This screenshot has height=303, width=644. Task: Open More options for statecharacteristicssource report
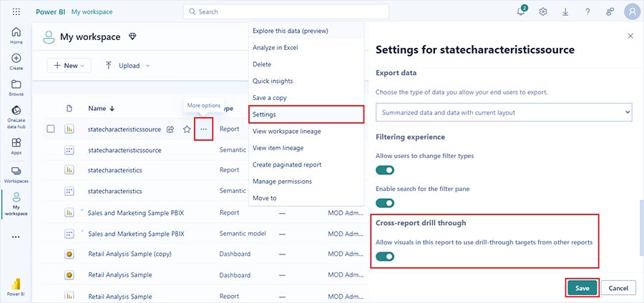204,129
